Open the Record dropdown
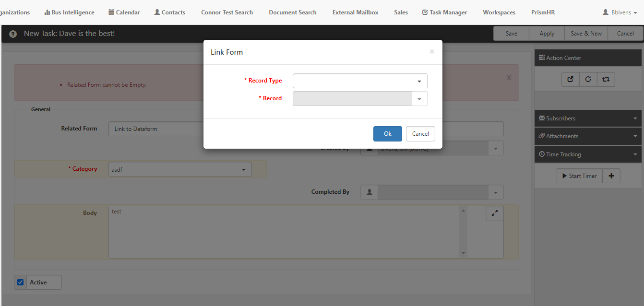 [x=419, y=99]
